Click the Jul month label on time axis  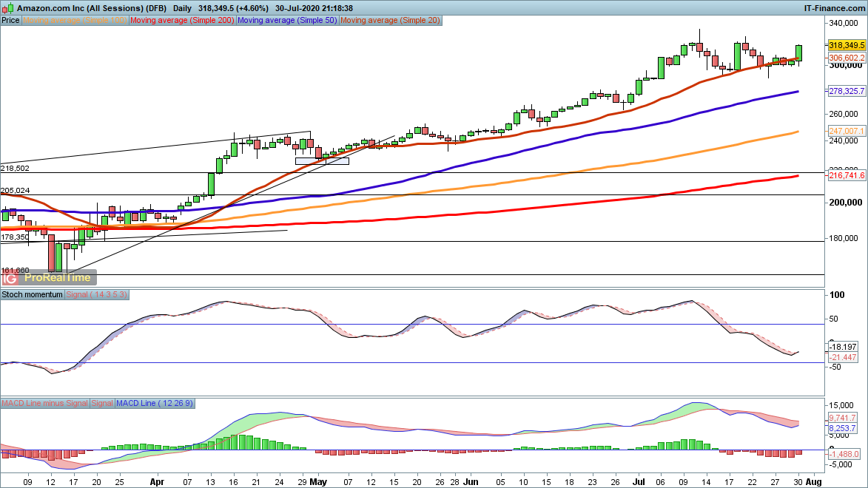[639, 482]
